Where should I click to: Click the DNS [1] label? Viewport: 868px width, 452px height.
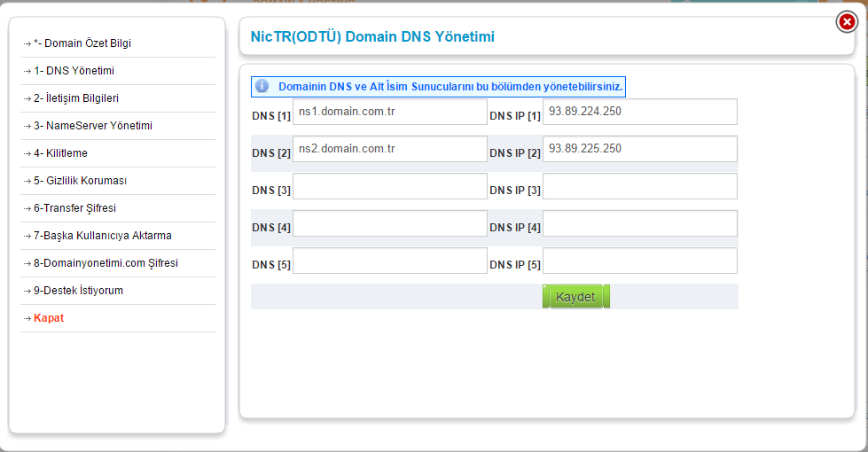pyautogui.click(x=271, y=116)
